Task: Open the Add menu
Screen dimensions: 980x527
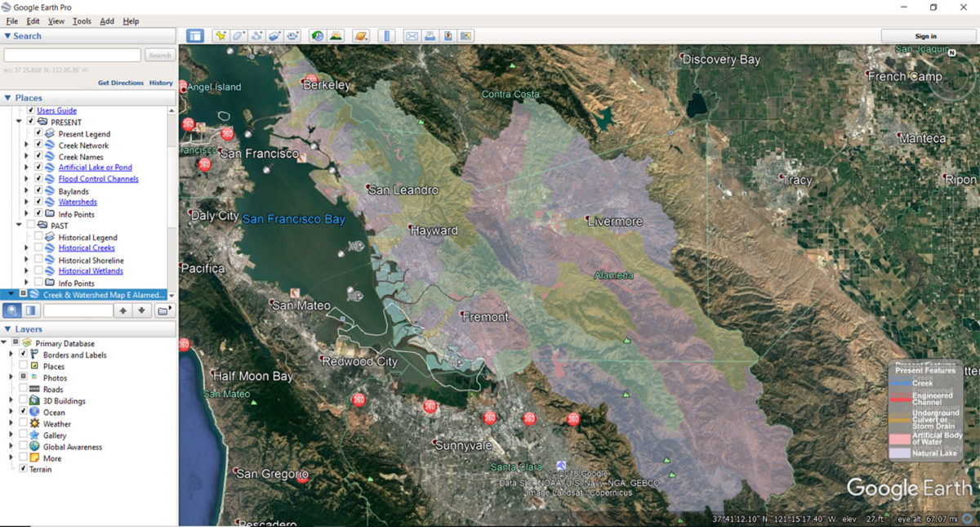Action: click(x=107, y=21)
